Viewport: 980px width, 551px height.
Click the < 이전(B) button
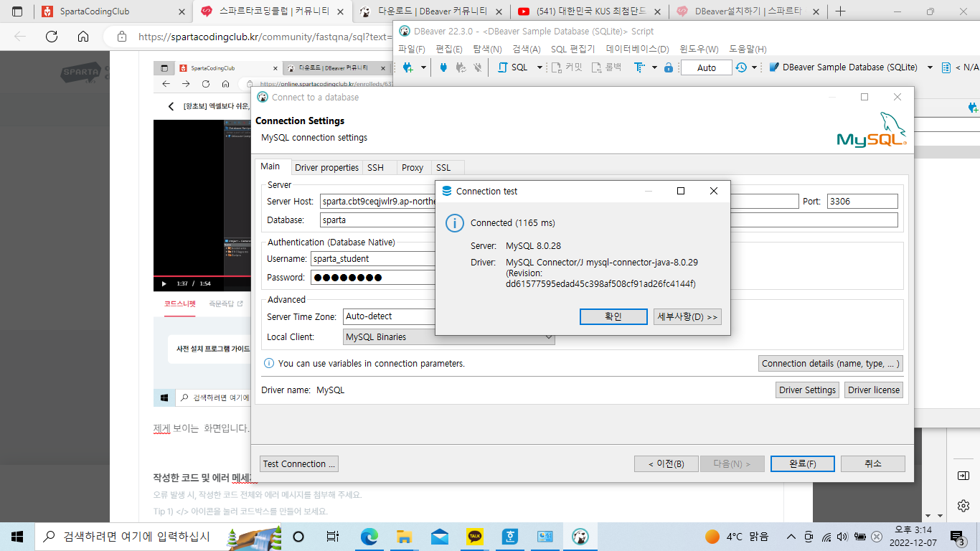pos(666,464)
